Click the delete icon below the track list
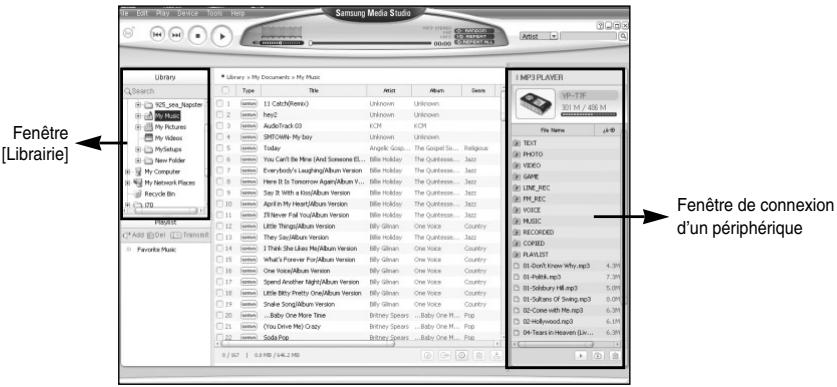837x387 pixels. point(479,356)
